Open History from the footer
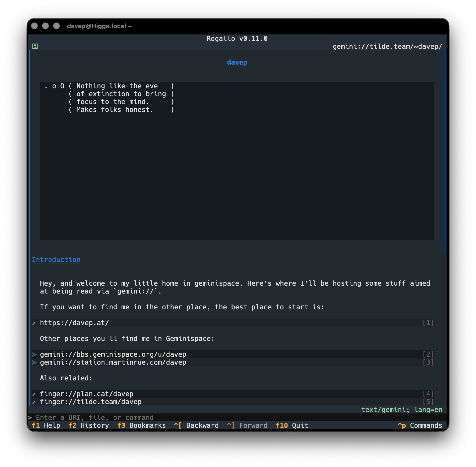The height and width of the screenshot is (467, 476). [89, 425]
